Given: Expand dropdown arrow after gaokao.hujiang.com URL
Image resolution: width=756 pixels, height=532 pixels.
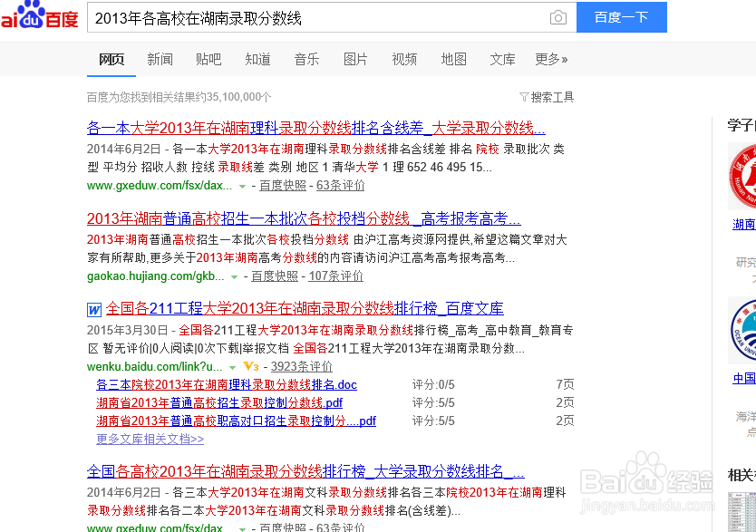Looking at the screenshot, I should [x=234, y=276].
